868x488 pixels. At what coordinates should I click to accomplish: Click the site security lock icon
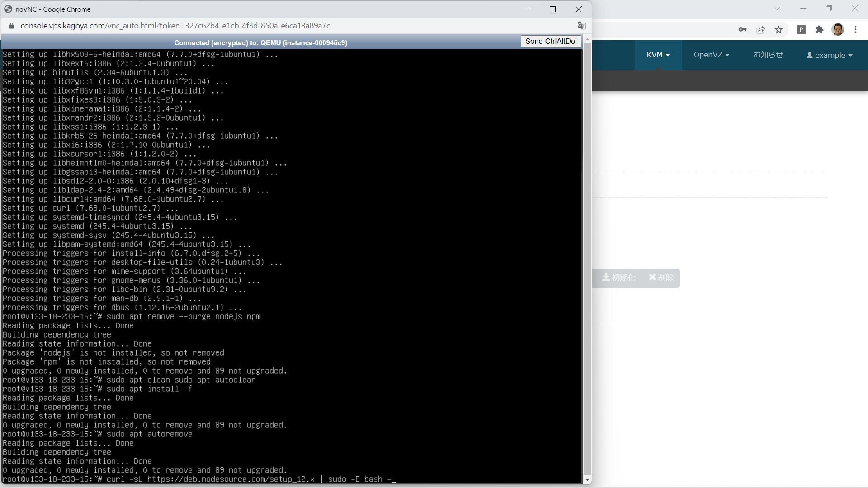pos(11,26)
